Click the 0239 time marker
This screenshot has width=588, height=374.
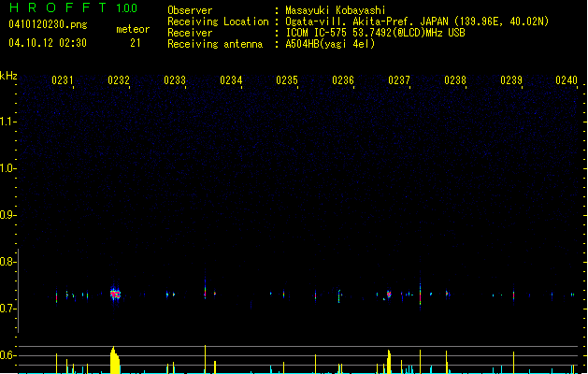tap(511, 80)
